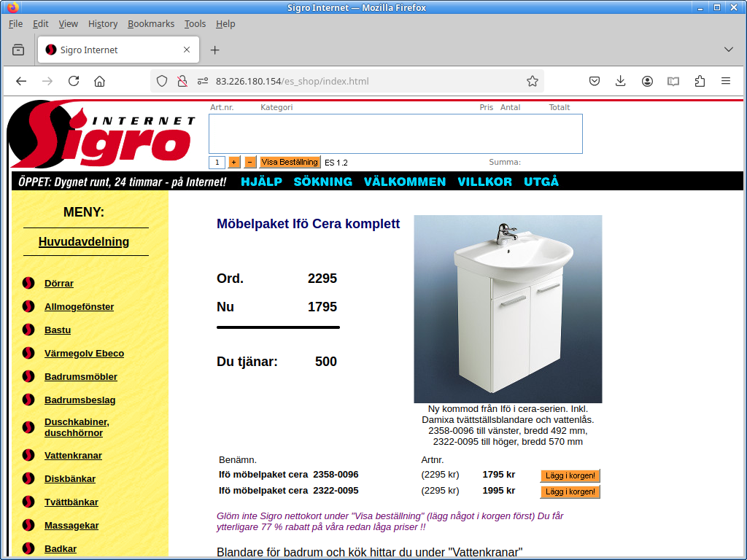Open the Edit menu

point(41,24)
